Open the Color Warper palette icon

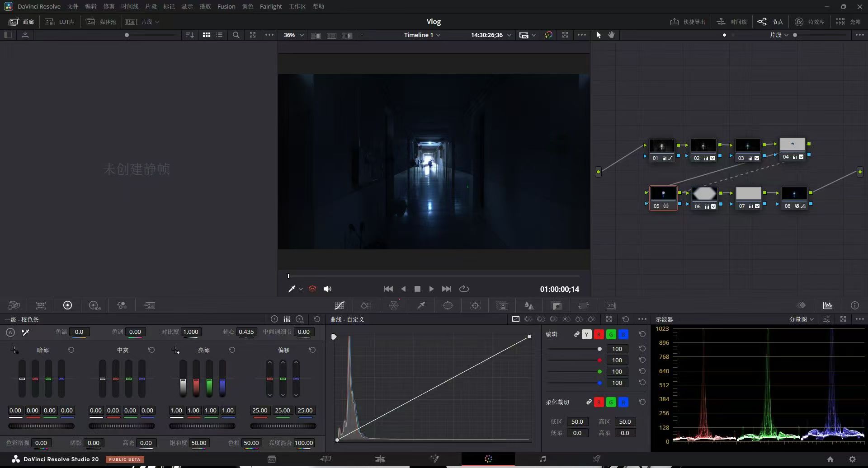(394, 305)
